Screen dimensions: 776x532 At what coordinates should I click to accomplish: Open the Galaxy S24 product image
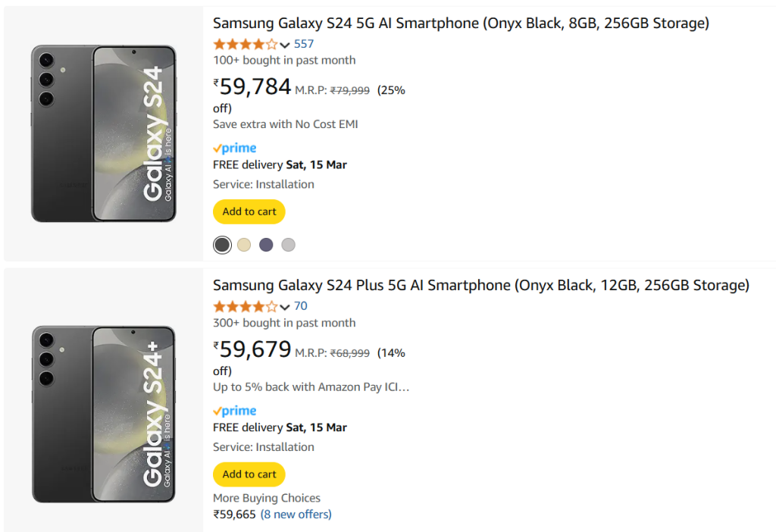(x=104, y=133)
